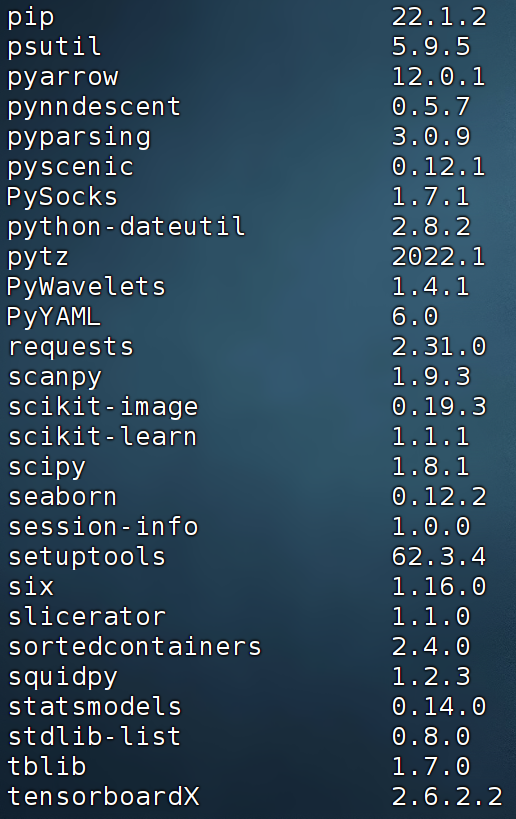Select the scikit-image package name
Viewport: 516px width, 819px height.
click(103, 407)
